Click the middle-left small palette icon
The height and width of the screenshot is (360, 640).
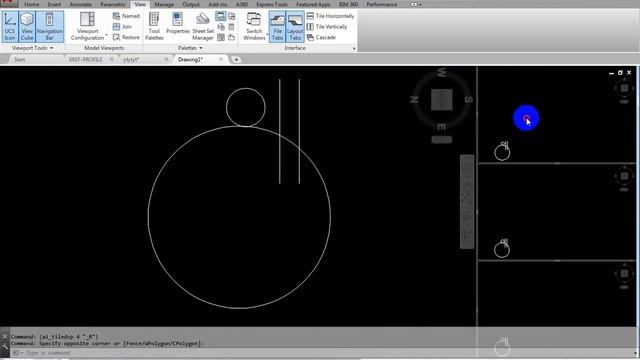221,27
